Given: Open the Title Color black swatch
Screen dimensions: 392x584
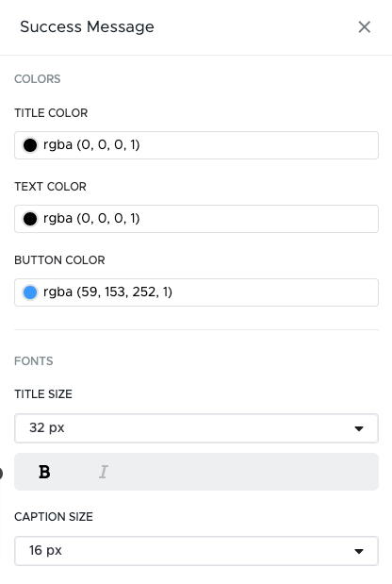Looking at the screenshot, I should pos(30,145).
